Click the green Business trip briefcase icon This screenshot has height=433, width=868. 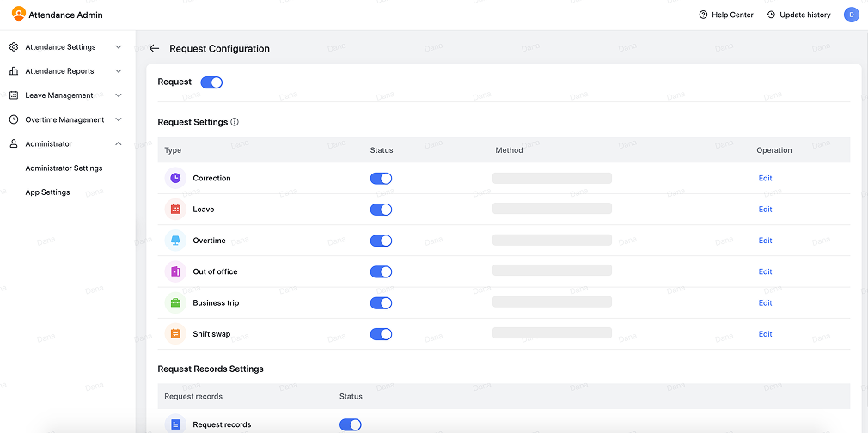click(x=175, y=303)
